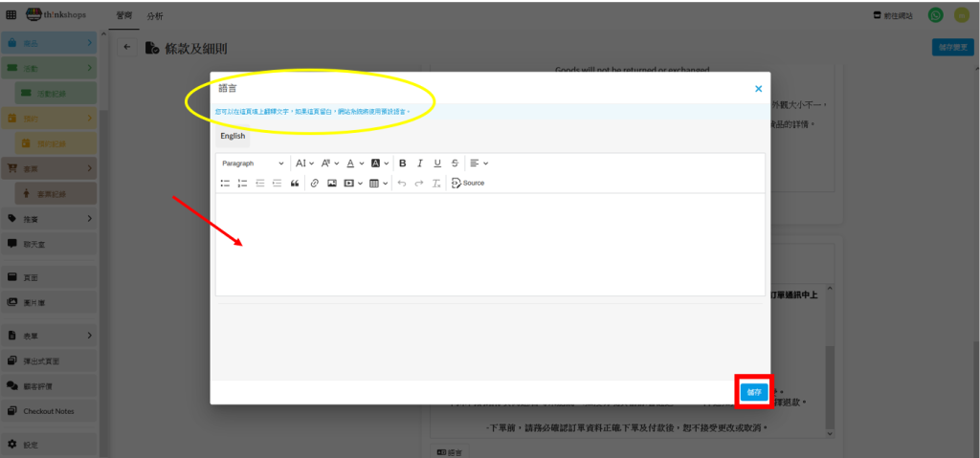
Task: Open the font color picker
Action: tap(355, 164)
